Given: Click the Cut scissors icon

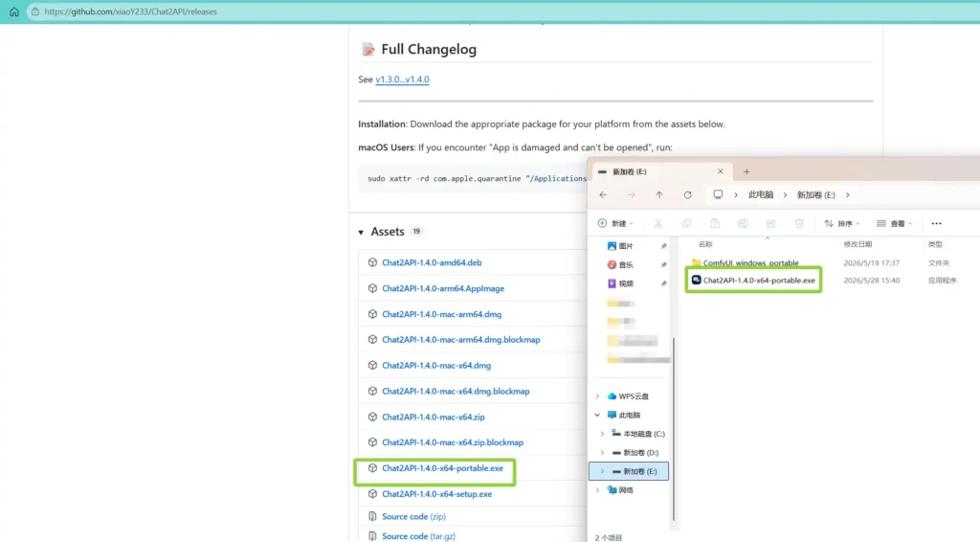Looking at the screenshot, I should (658, 223).
